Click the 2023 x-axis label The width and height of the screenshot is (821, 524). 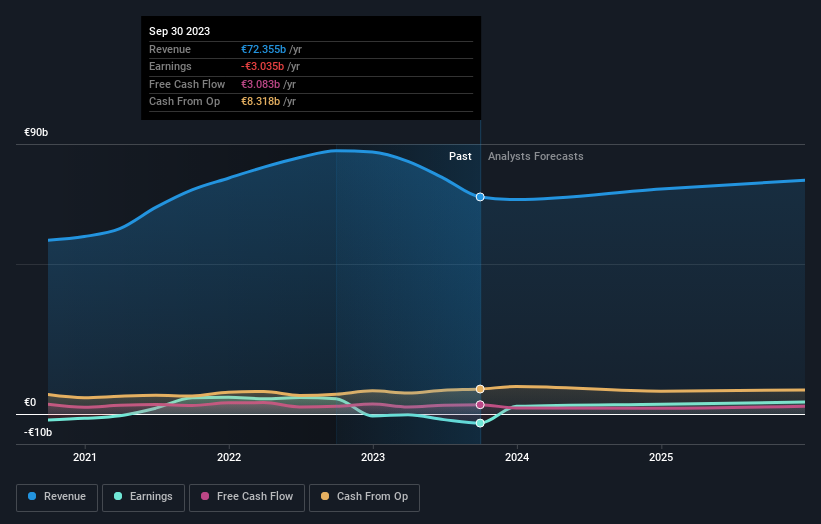[x=373, y=457]
